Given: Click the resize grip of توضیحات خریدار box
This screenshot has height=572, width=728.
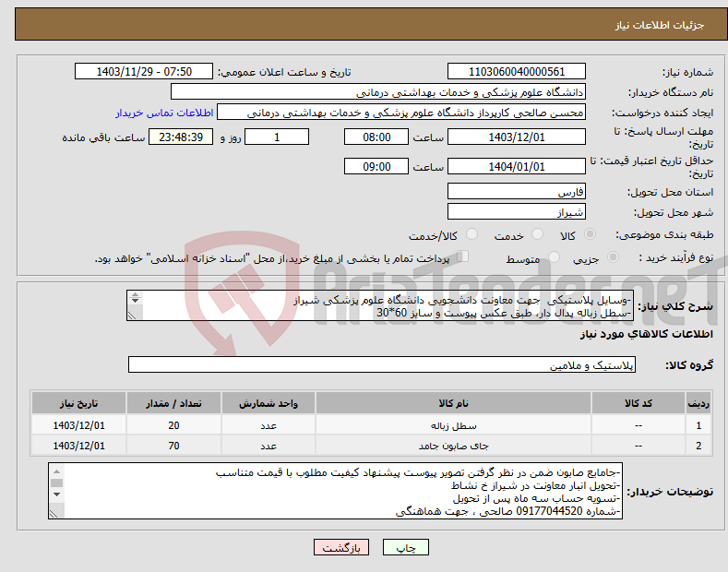Looking at the screenshot, I should [54, 514].
